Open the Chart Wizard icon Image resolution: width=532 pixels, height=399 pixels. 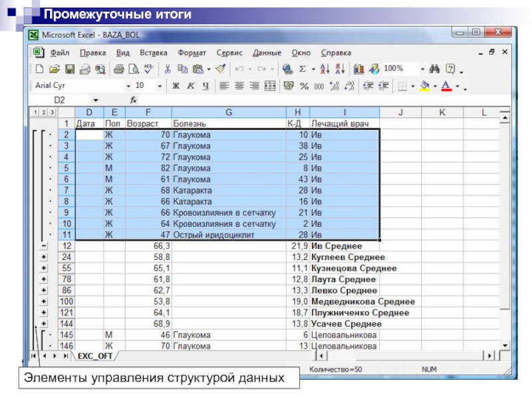coord(359,68)
